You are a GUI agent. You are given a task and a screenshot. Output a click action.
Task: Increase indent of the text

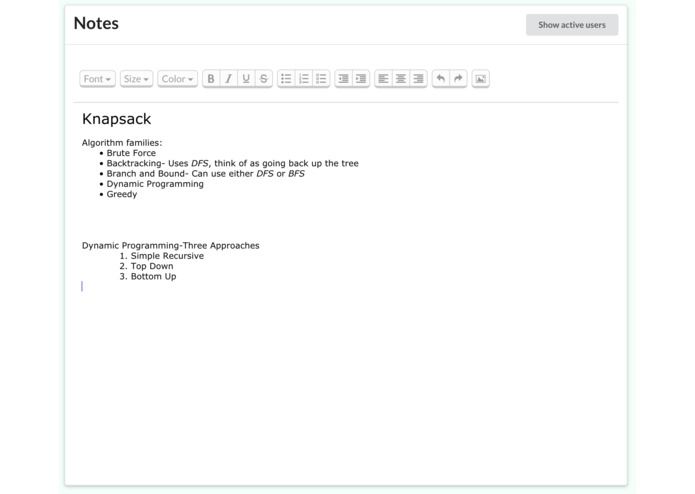pyautogui.click(x=361, y=79)
